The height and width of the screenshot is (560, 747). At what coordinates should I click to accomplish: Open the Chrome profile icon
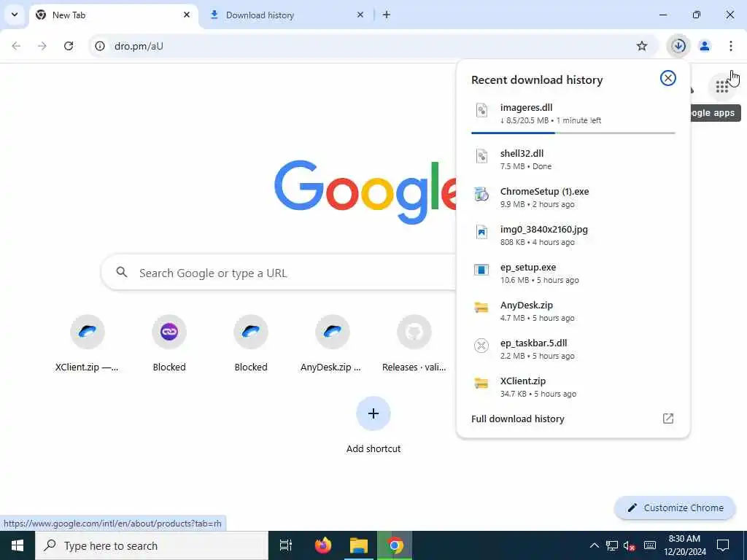705,46
